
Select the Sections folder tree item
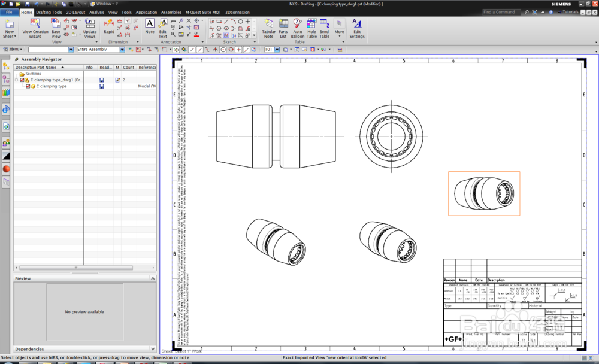(x=31, y=74)
